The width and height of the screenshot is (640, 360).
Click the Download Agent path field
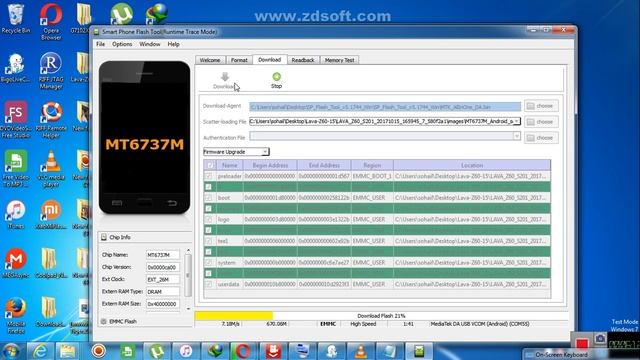[385, 107]
